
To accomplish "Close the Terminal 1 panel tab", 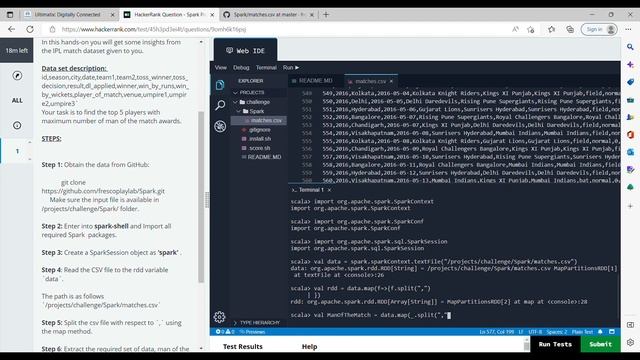I will click(329, 190).
